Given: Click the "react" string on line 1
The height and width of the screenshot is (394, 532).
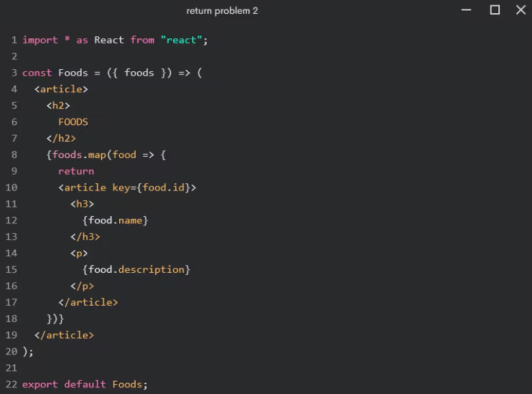Looking at the screenshot, I should 181,40.
